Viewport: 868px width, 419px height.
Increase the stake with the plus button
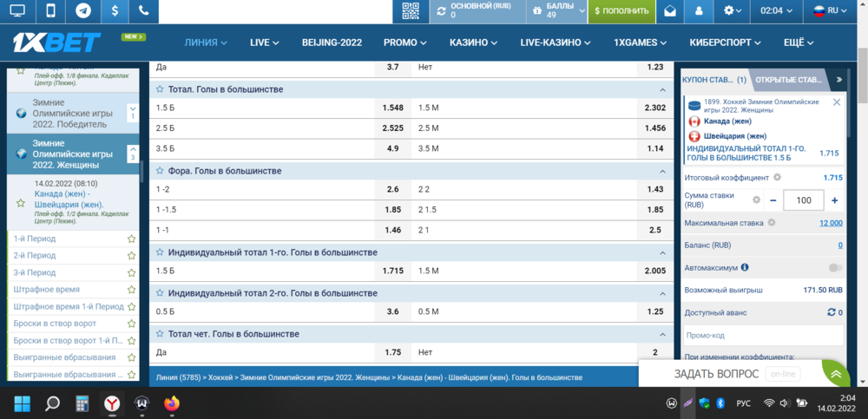[x=834, y=200]
